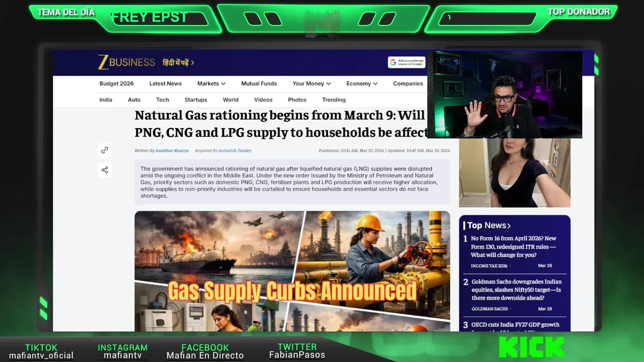Expand the Your Money dropdown
Image resolution: width=644 pixels, height=362 pixels.
click(312, 83)
